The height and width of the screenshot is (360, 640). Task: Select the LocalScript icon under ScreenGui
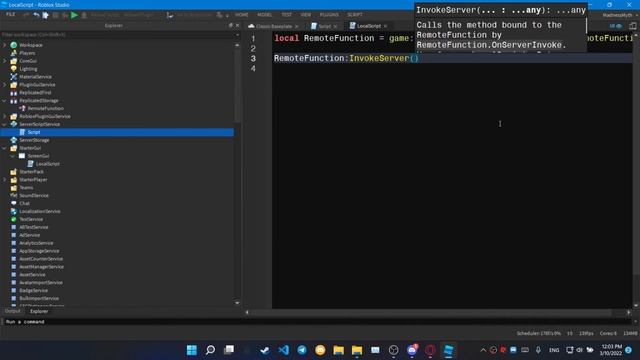[x=31, y=164]
